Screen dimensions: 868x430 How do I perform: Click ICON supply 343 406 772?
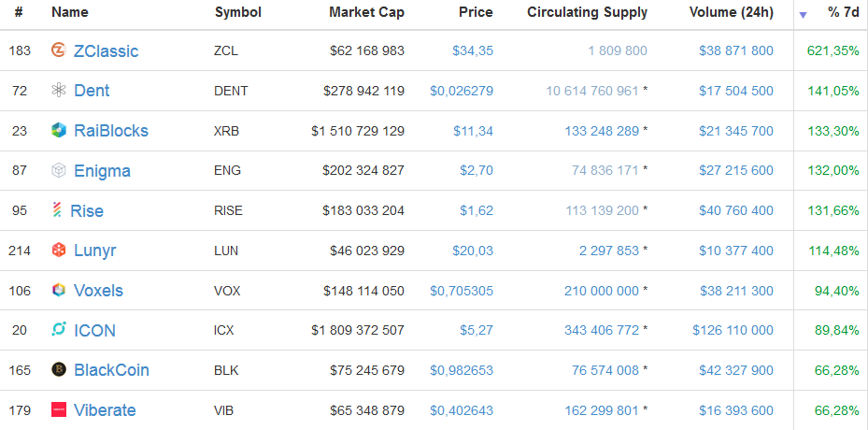coord(602,330)
